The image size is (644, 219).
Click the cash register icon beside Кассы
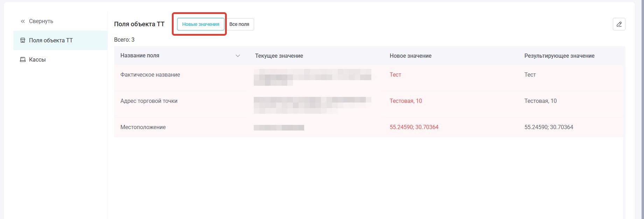tap(23, 59)
